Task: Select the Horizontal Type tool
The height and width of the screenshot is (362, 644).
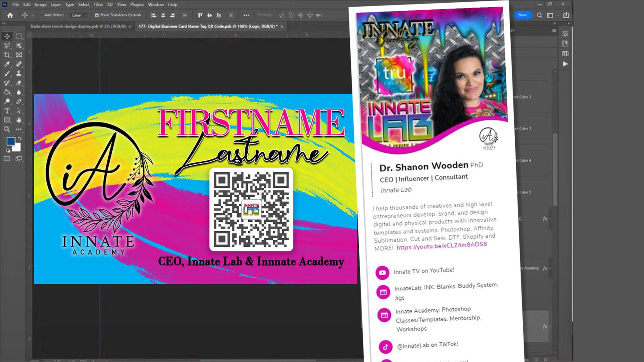Action: point(7,111)
